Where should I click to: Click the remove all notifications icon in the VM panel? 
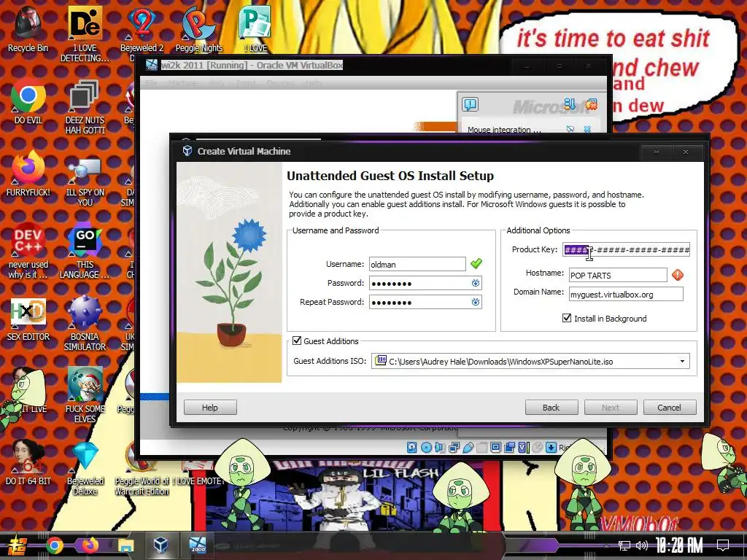(x=591, y=104)
